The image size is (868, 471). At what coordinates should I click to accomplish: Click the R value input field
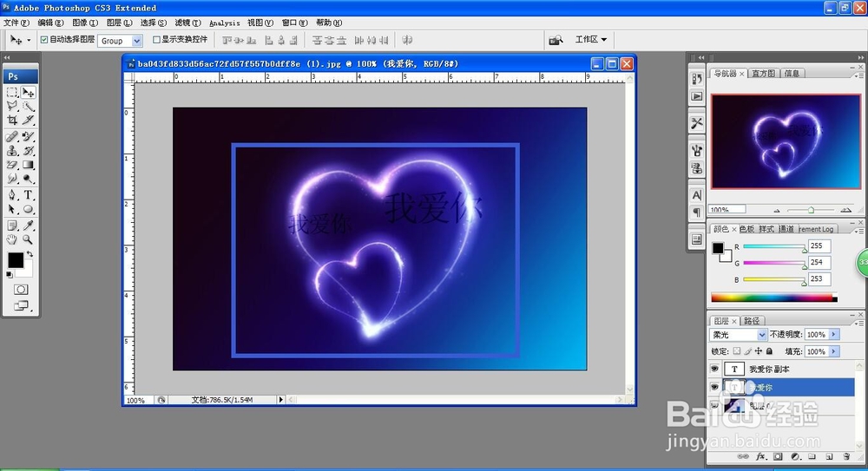[819, 245]
